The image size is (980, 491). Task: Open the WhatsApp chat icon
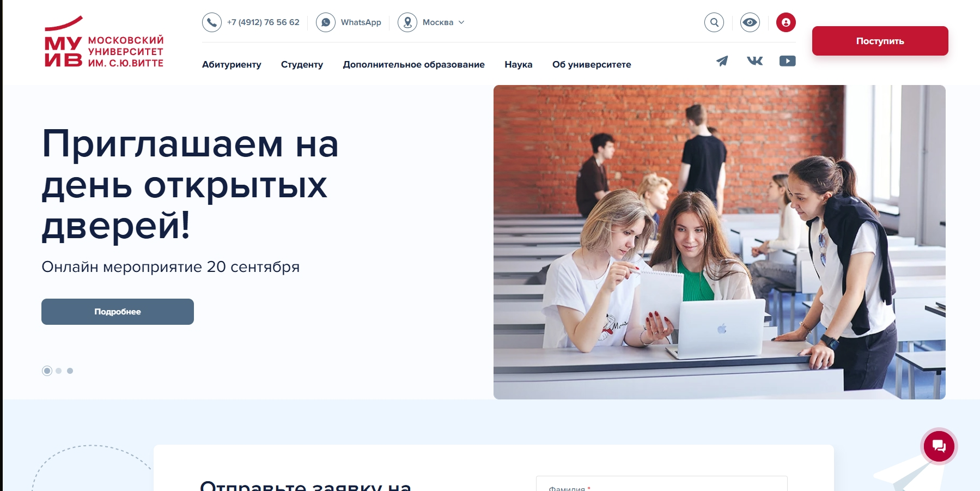point(326,22)
